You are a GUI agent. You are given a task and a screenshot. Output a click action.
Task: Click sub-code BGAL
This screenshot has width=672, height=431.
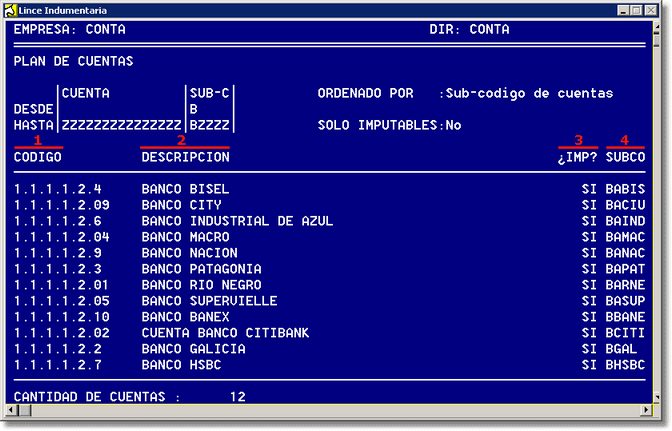click(x=621, y=349)
